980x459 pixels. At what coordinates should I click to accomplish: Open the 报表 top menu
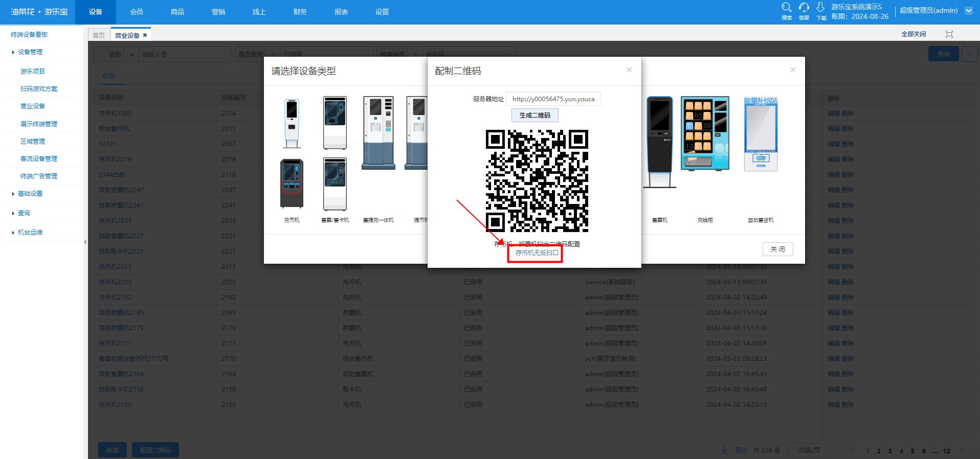341,12
